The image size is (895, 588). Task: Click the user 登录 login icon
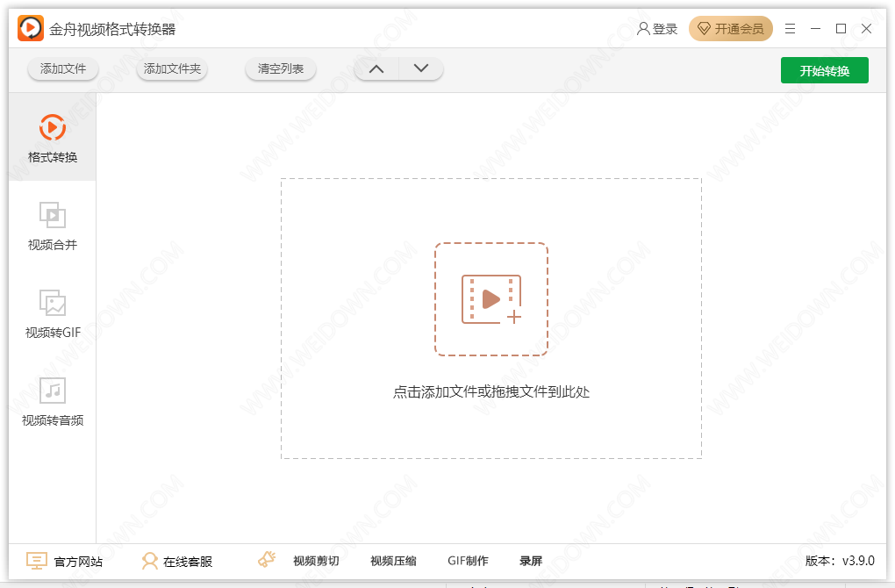[643, 29]
